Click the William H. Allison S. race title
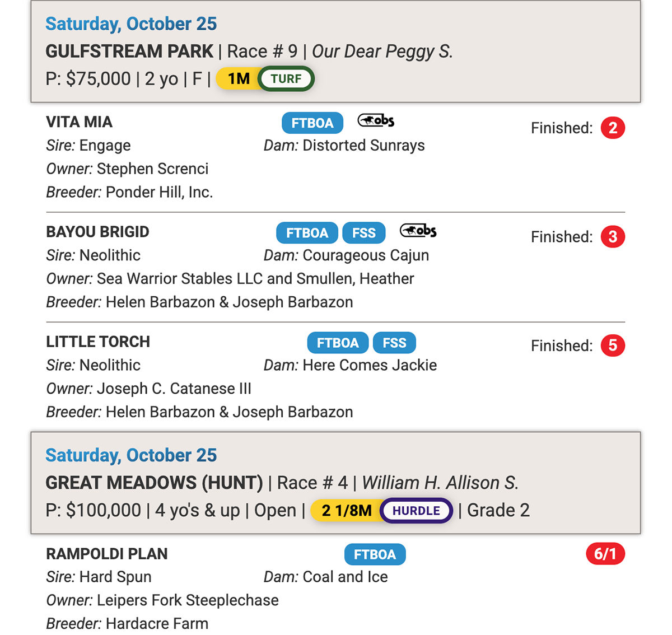The width and height of the screenshot is (672, 635). (440, 483)
